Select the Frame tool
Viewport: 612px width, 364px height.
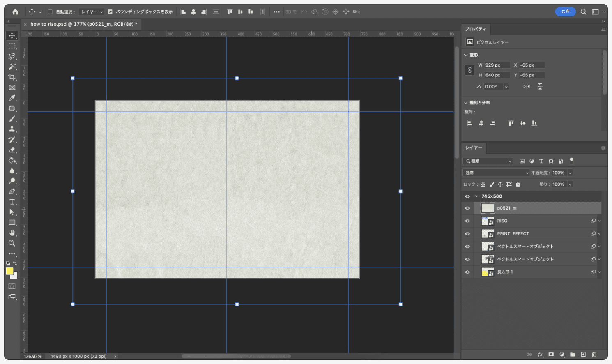tap(12, 88)
